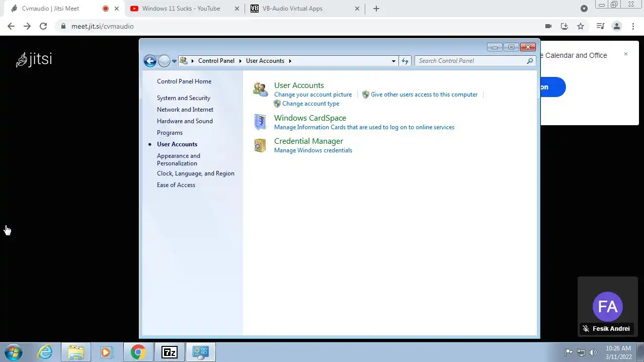Switch to Windows 11 Sucks YouTube tab
Screen dimensions: 644x362
point(185,9)
